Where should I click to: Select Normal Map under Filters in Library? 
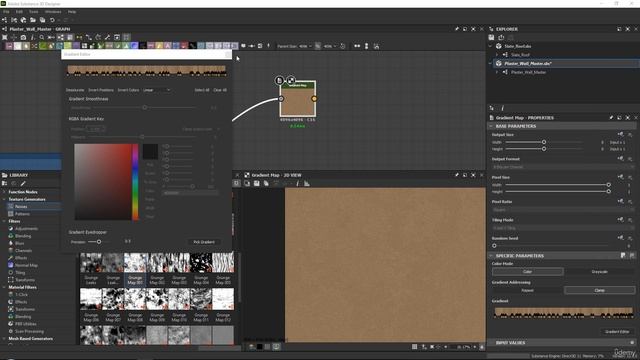26,265
